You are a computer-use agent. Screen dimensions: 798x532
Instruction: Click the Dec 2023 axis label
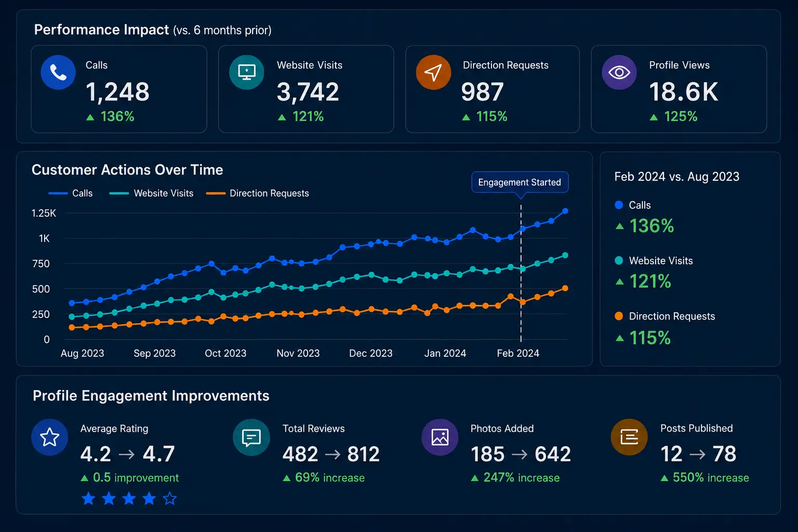pyautogui.click(x=371, y=353)
